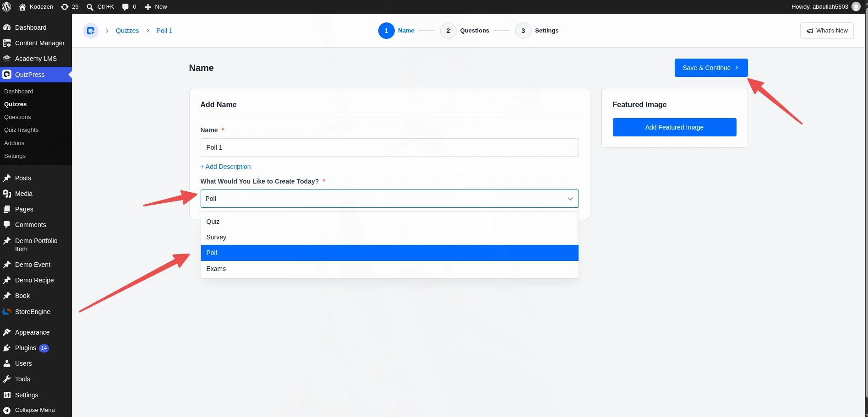Click Add Featured Image button

[674, 127]
